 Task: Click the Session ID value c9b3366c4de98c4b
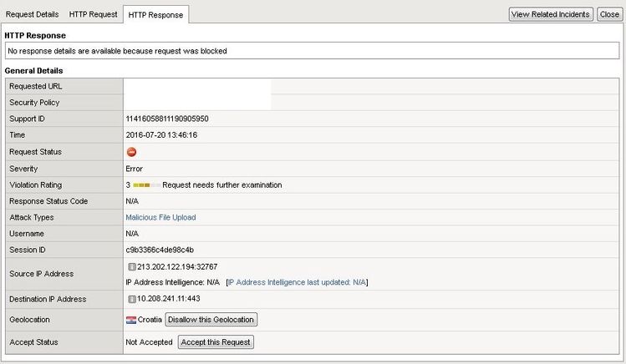(160, 250)
